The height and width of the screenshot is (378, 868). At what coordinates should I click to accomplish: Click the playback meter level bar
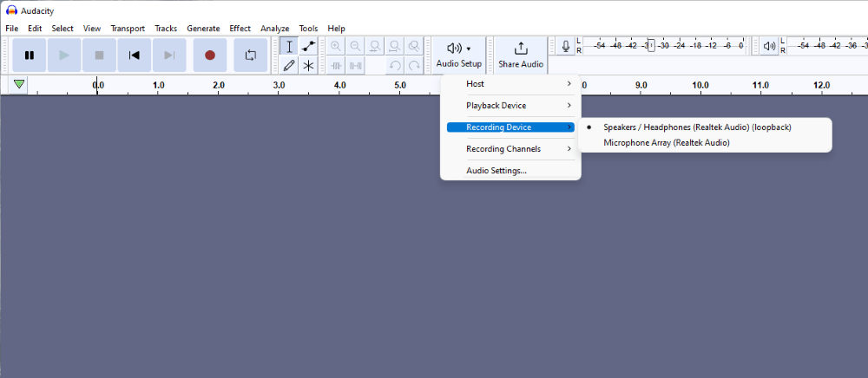[827, 46]
